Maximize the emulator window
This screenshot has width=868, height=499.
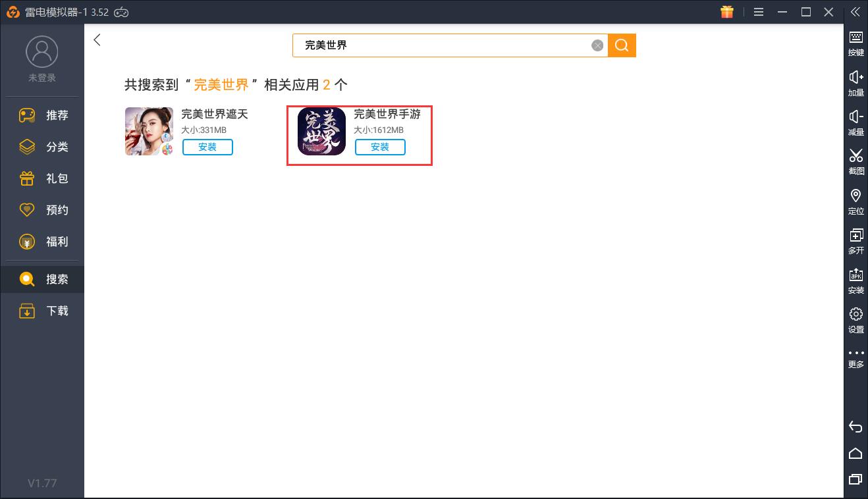click(806, 12)
